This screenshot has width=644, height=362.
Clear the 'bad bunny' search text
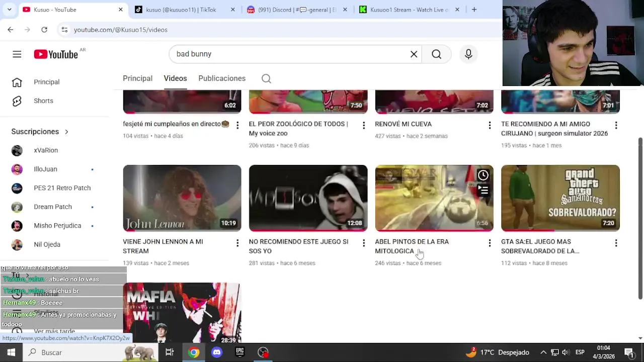(x=414, y=54)
